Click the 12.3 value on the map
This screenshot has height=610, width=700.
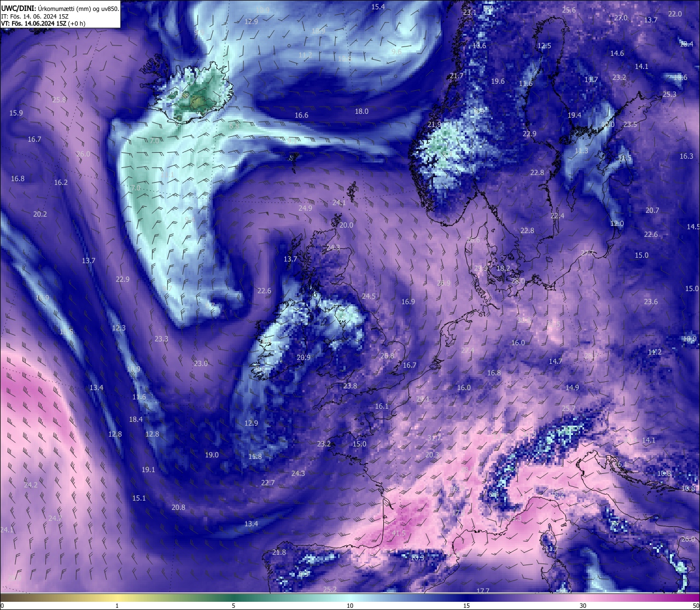[x=119, y=328]
